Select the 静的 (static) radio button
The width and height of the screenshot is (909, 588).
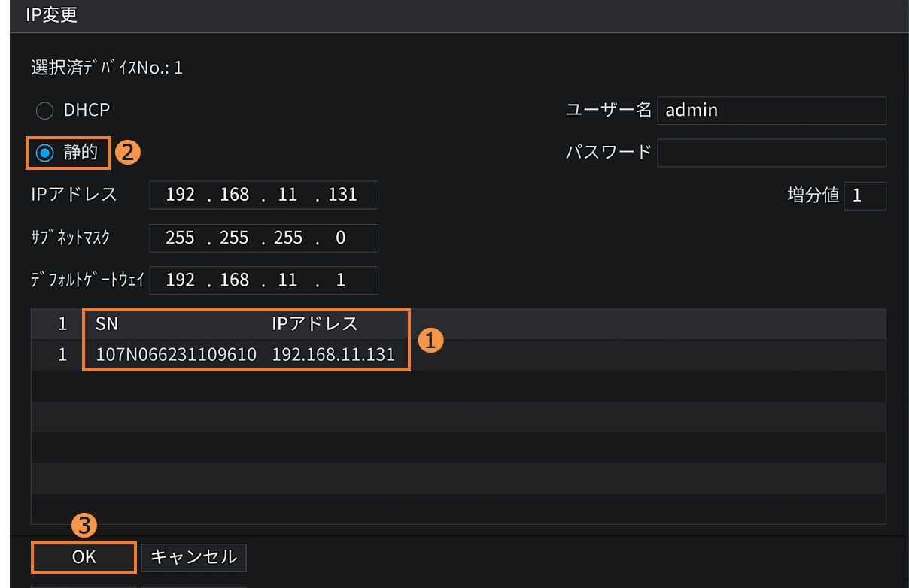point(45,153)
